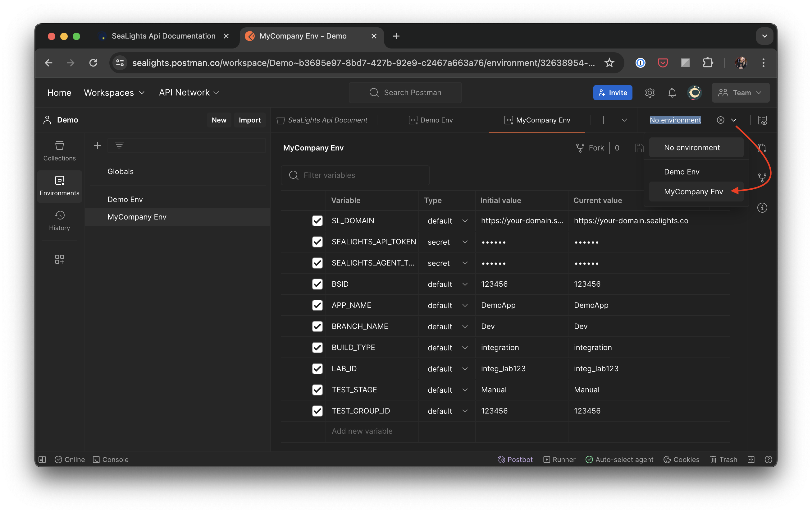Expand the Workspaces menu
Image resolution: width=812 pixels, height=513 pixels.
114,92
